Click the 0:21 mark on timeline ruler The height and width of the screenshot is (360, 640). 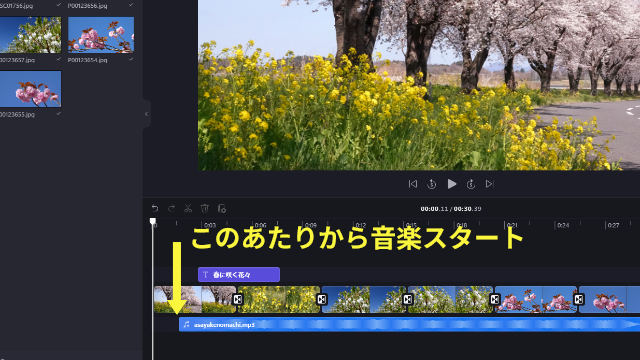512,225
